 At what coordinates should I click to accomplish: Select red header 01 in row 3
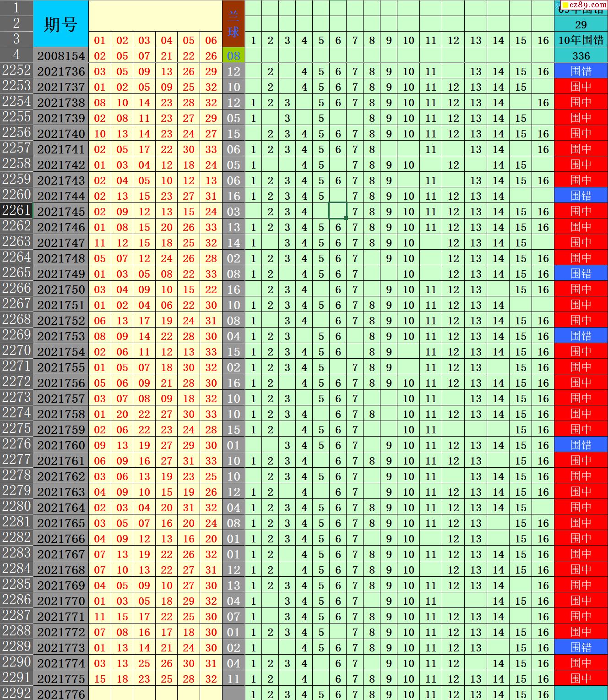tap(100, 40)
